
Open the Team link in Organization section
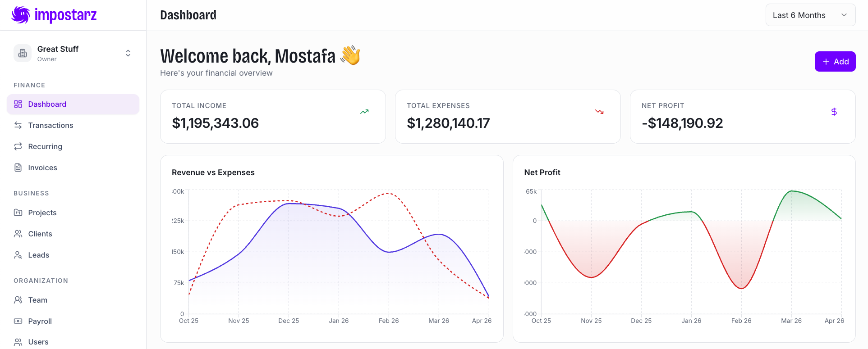pyautogui.click(x=37, y=300)
